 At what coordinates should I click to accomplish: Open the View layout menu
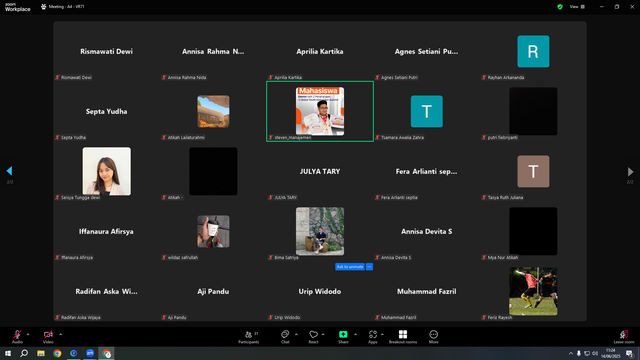[577, 7]
